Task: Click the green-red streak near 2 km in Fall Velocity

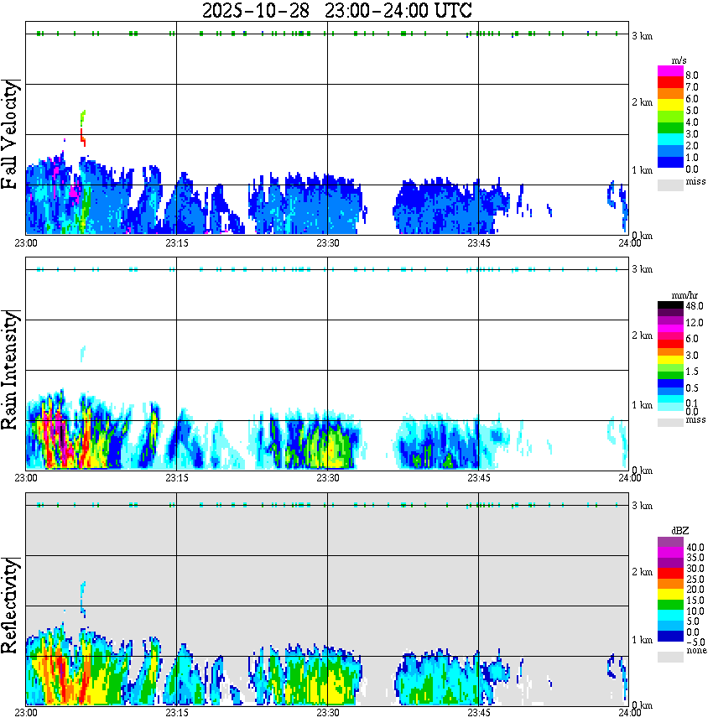Action: (x=83, y=128)
